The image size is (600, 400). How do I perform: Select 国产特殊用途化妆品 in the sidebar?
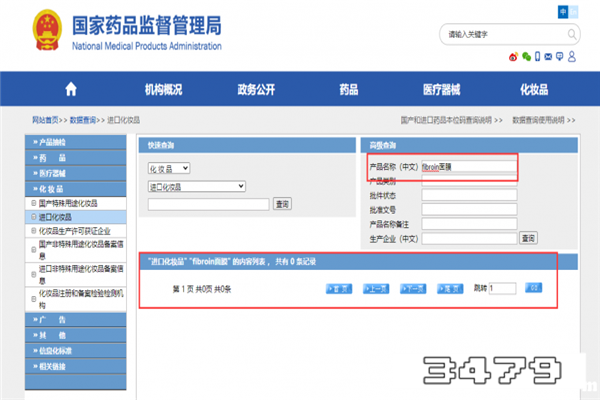click(x=69, y=202)
